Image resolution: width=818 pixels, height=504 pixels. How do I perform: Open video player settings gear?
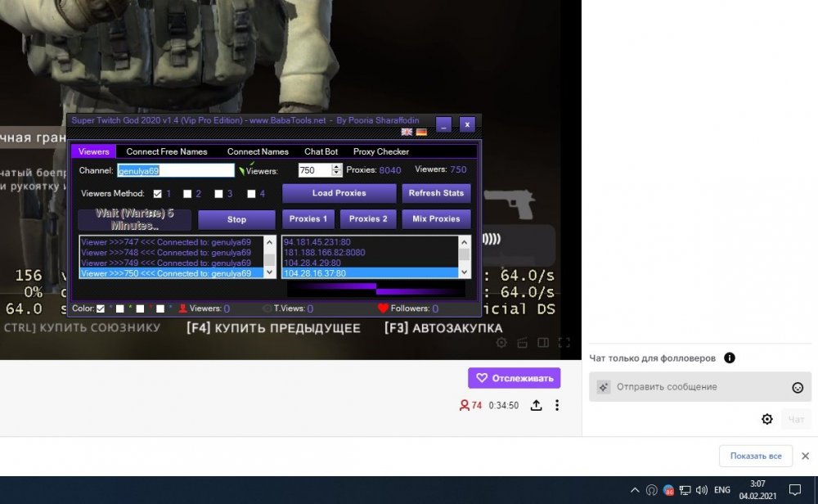501,343
